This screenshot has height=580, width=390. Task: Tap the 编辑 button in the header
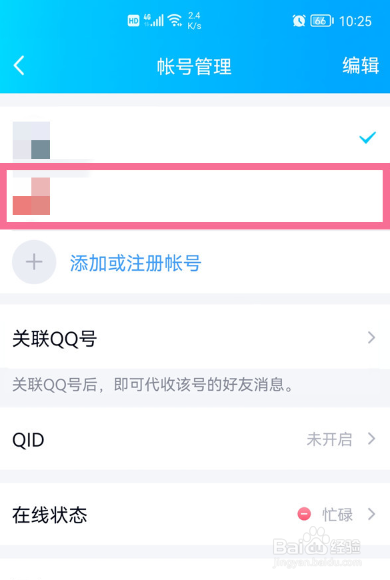click(360, 66)
